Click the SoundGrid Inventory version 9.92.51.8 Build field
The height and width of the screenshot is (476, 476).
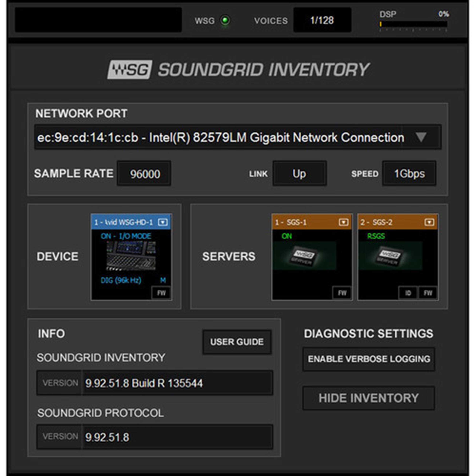tap(155, 383)
